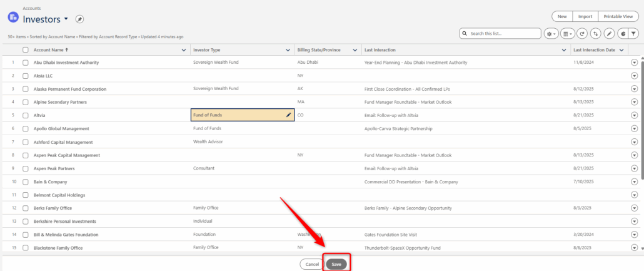Open Gates Foundation Site Visit interaction

pyautogui.click(x=390, y=235)
